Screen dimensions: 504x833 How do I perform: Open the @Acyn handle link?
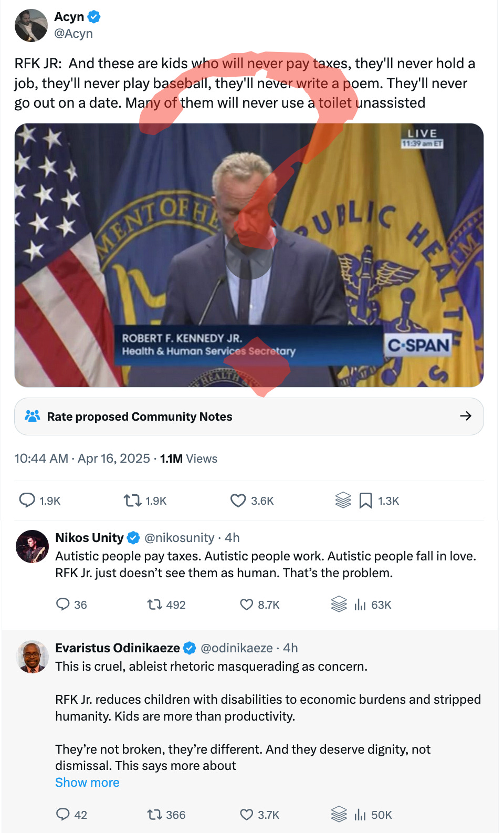(x=73, y=33)
